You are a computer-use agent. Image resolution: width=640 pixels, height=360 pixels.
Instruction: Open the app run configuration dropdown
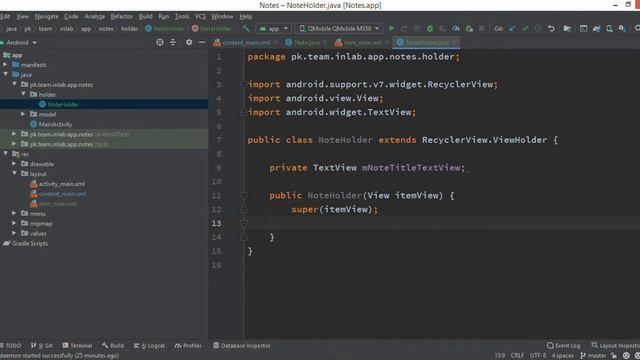(273, 29)
